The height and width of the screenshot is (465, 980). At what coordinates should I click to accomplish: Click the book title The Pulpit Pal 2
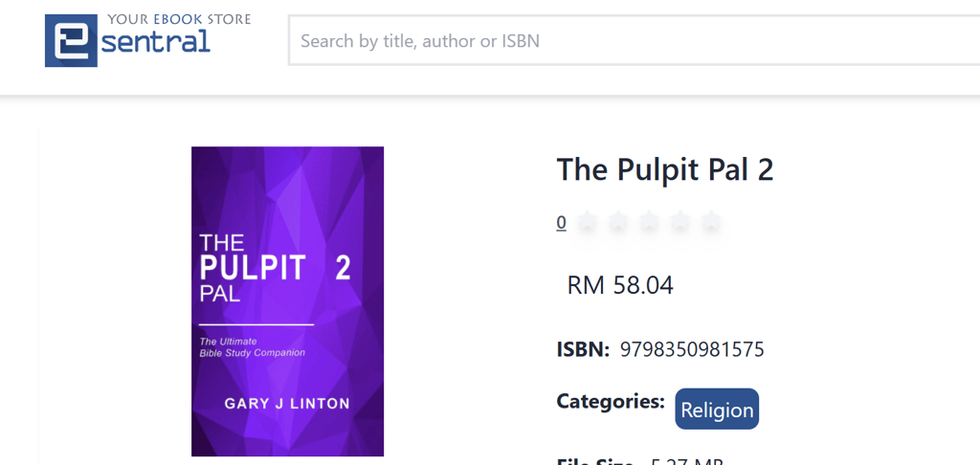(665, 169)
